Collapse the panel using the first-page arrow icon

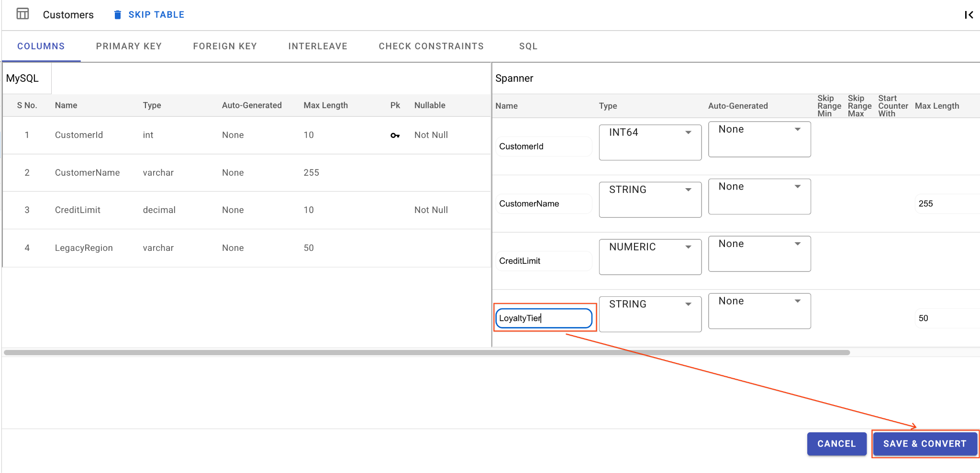tap(969, 15)
